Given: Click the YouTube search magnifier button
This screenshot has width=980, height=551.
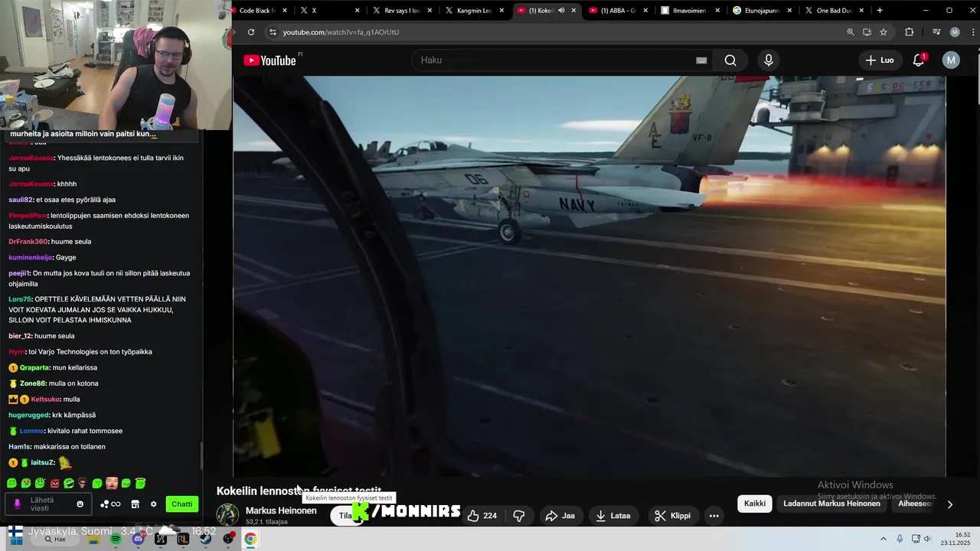Looking at the screenshot, I should pos(730,60).
